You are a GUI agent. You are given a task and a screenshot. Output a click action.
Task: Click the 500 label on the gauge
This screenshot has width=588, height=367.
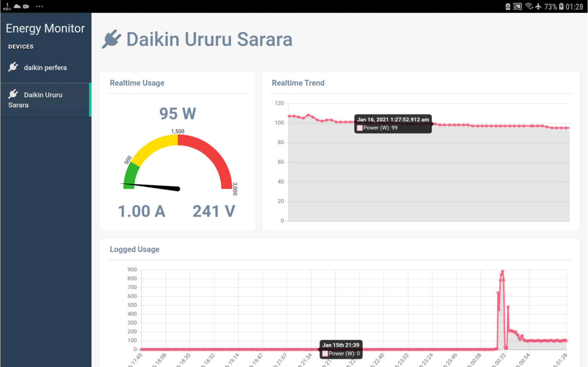click(x=128, y=160)
